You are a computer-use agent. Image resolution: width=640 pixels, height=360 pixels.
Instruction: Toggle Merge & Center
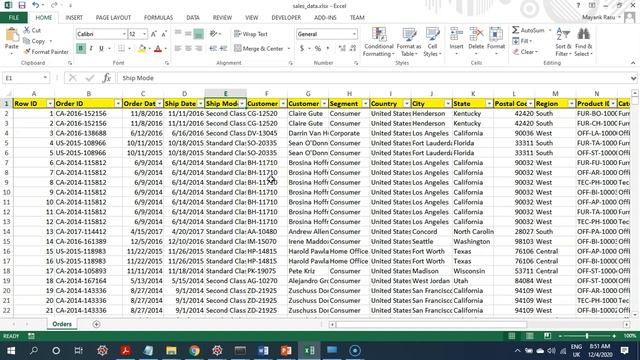point(259,49)
